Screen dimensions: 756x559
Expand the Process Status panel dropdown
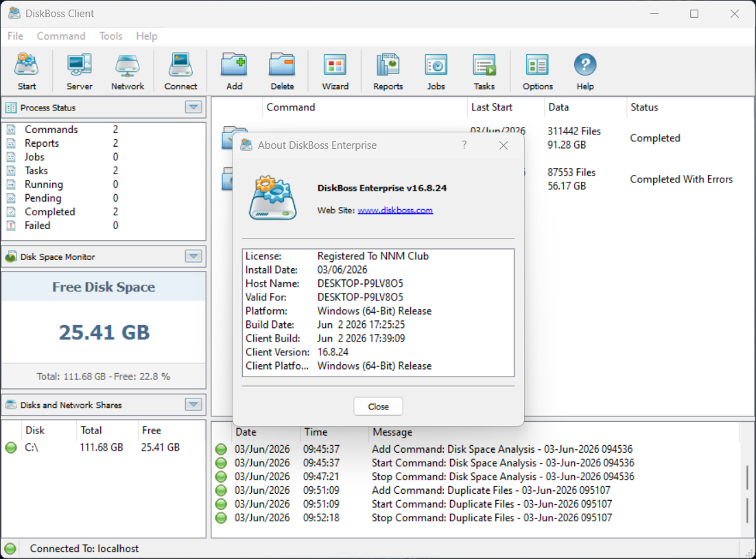[x=194, y=107]
